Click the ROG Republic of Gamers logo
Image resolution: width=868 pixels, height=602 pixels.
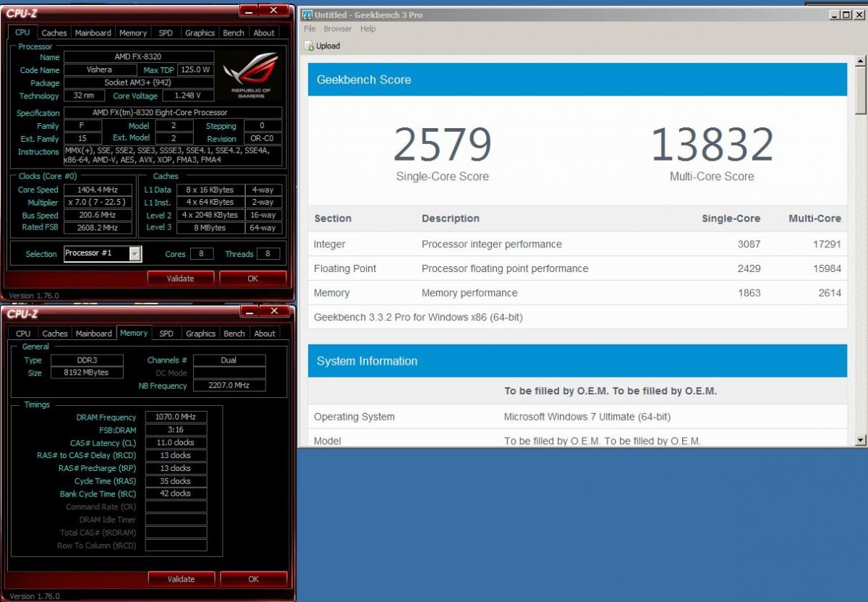251,75
